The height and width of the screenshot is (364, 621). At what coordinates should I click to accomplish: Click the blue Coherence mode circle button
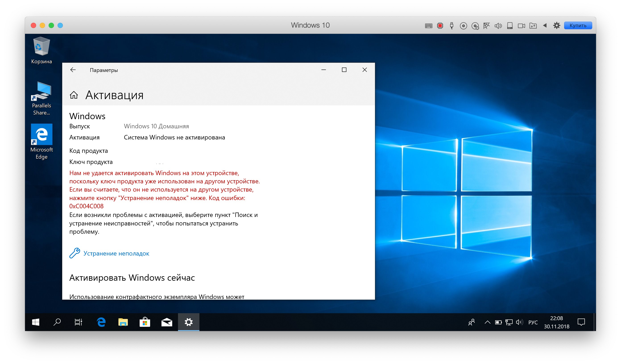60,25
